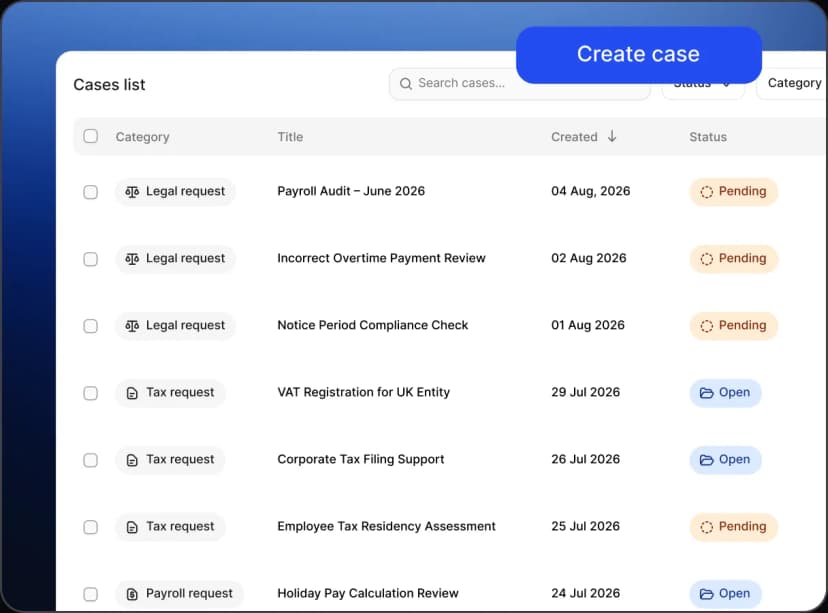The height and width of the screenshot is (613, 828).
Task: Click Pending status icon for Incorrect Overtime
Action: pos(707,259)
